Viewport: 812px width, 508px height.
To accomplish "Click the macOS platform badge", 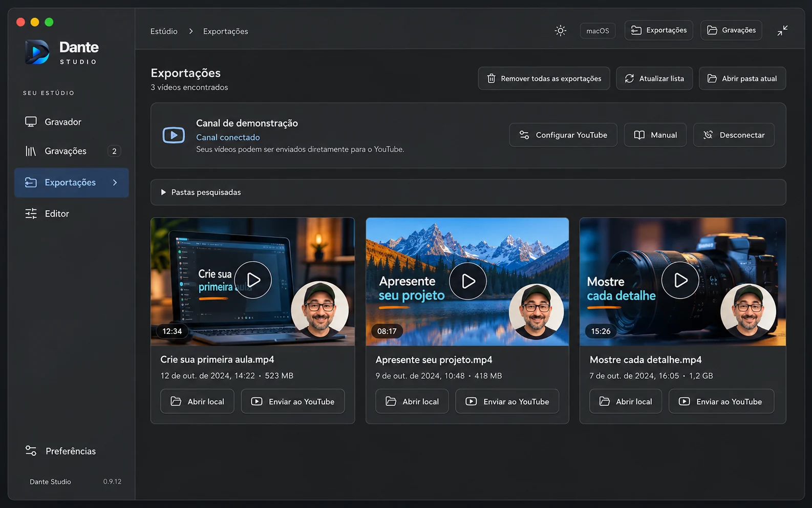I will [x=597, y=31].
